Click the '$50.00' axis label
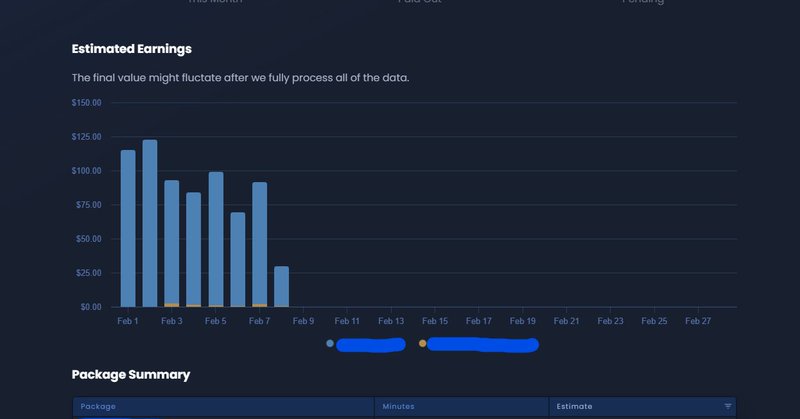 point(89,239)
